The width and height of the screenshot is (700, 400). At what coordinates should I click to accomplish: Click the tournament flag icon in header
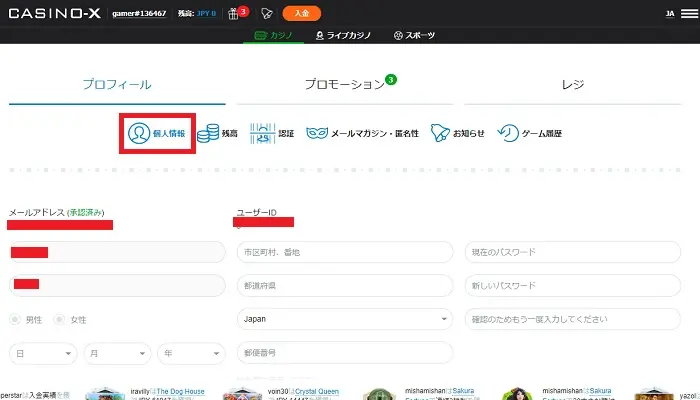[266, 14]
